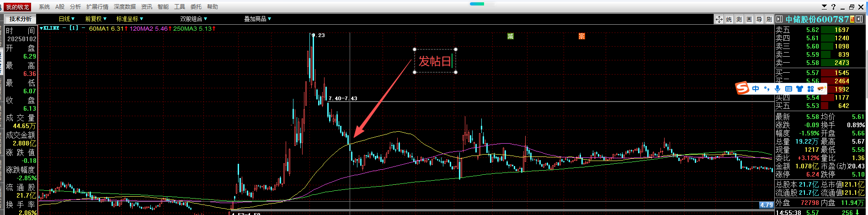Click the 买五 5.53 order row
This screenshot has height=215, width=868.
[x=812, y=106]
